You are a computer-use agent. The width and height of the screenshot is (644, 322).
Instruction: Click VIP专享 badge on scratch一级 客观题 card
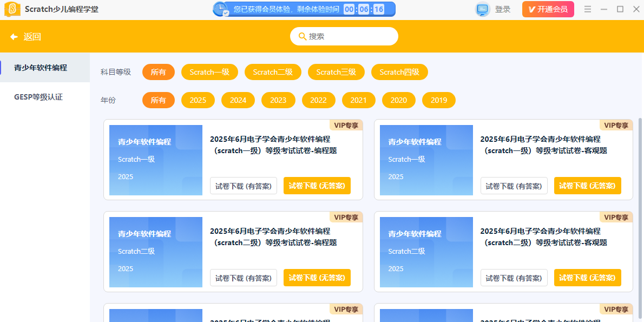(x=616, y=125)
